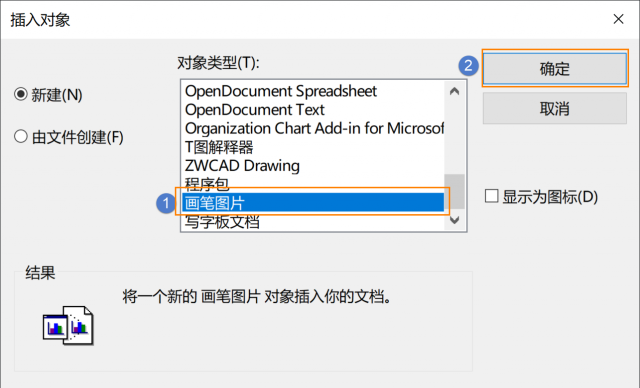Click the blue step 2 badge
Screen dimensions: 640x388
tap(468, 66)
